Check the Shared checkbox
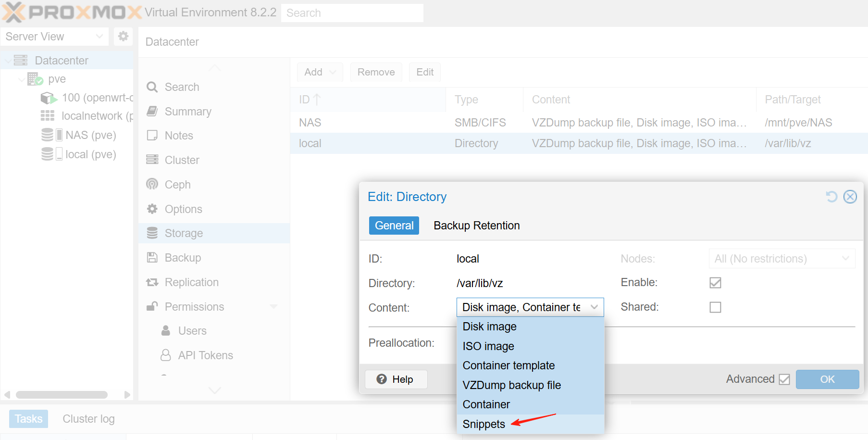 (715, 307)
